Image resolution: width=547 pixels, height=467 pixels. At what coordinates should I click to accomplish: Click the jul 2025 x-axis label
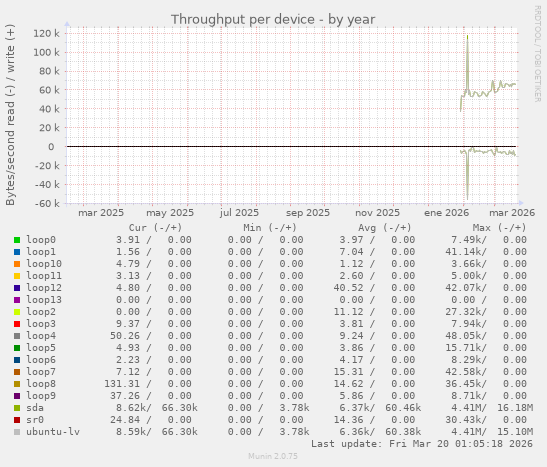239,213
